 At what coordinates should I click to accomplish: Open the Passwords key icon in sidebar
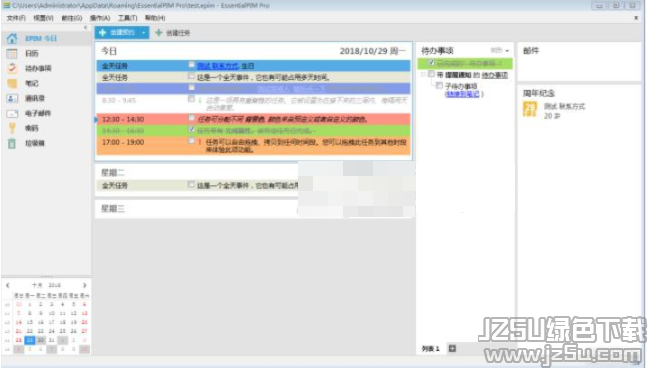tap(12, 128)
